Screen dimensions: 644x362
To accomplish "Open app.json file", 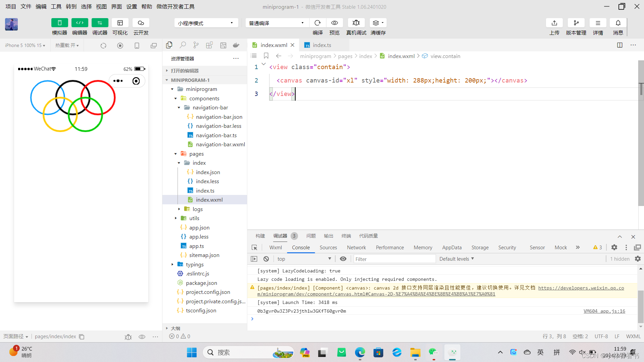I will 199,227.
